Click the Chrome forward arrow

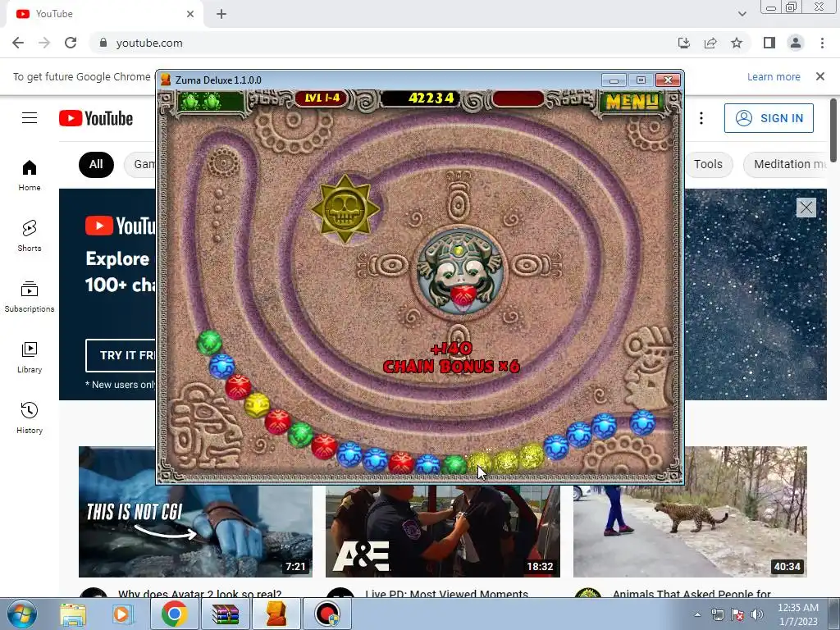[x=44, y=43]
